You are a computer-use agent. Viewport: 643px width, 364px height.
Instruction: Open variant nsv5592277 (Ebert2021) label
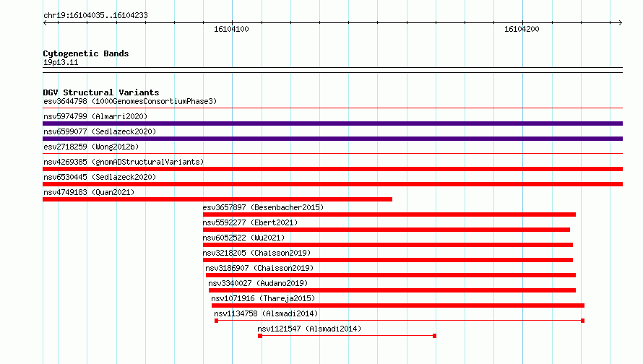tap(250, 222)
